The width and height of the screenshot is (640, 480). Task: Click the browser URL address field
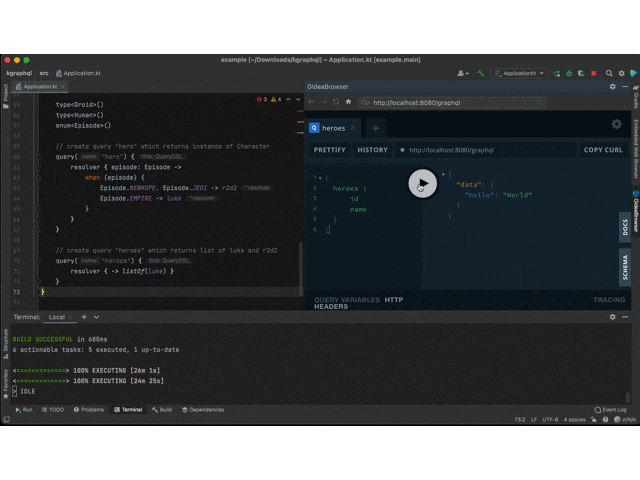[453, 103]
